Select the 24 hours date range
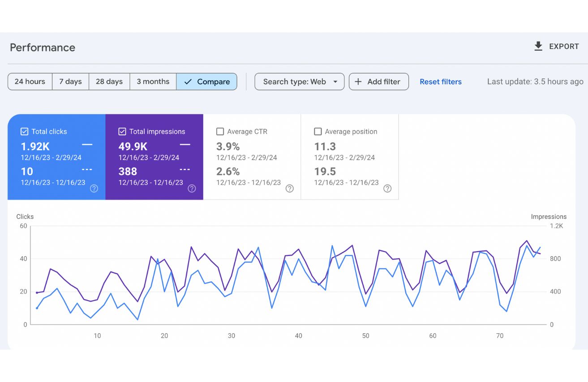This screenshot has width=588, height=382. (30, 82)
